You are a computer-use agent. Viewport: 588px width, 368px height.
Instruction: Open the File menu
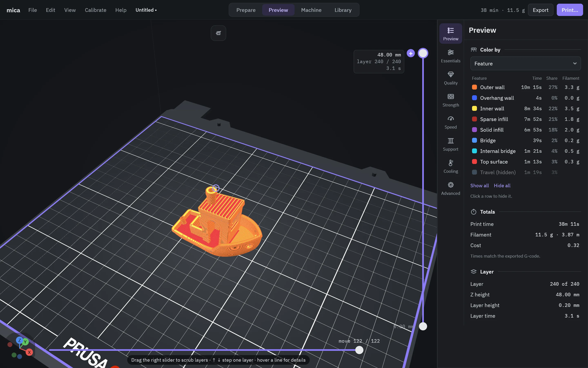[x=32, y=10]
